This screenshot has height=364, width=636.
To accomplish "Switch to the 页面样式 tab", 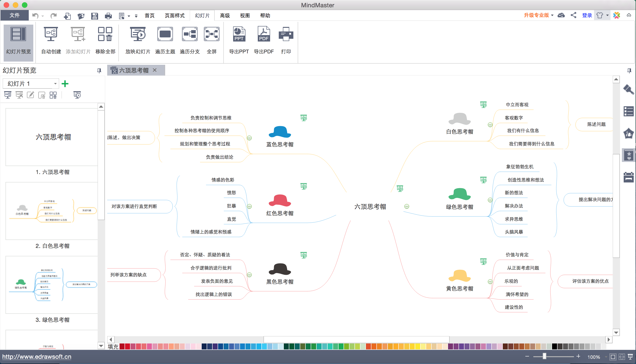I will [175, 16].
